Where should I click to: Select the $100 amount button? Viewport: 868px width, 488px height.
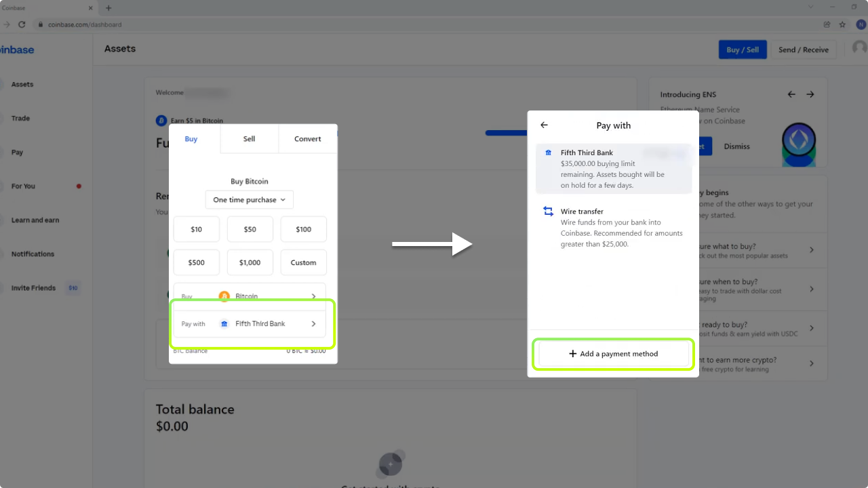point(303,229)
